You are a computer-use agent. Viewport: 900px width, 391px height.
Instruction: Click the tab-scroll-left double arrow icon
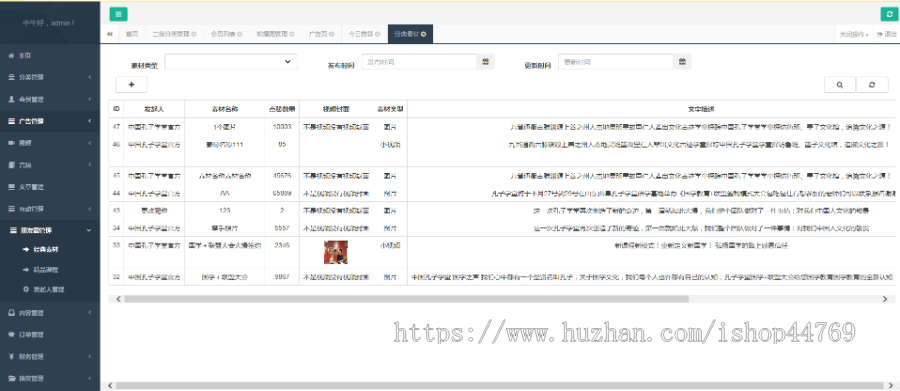pyautogui.click(x=110, y=34)
